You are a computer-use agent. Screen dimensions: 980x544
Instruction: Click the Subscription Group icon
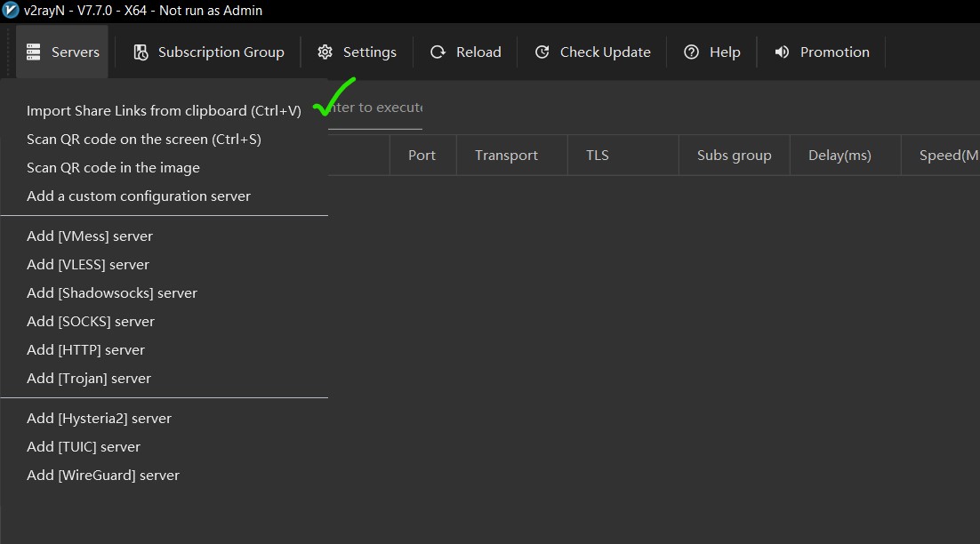(x=141, y=52)
